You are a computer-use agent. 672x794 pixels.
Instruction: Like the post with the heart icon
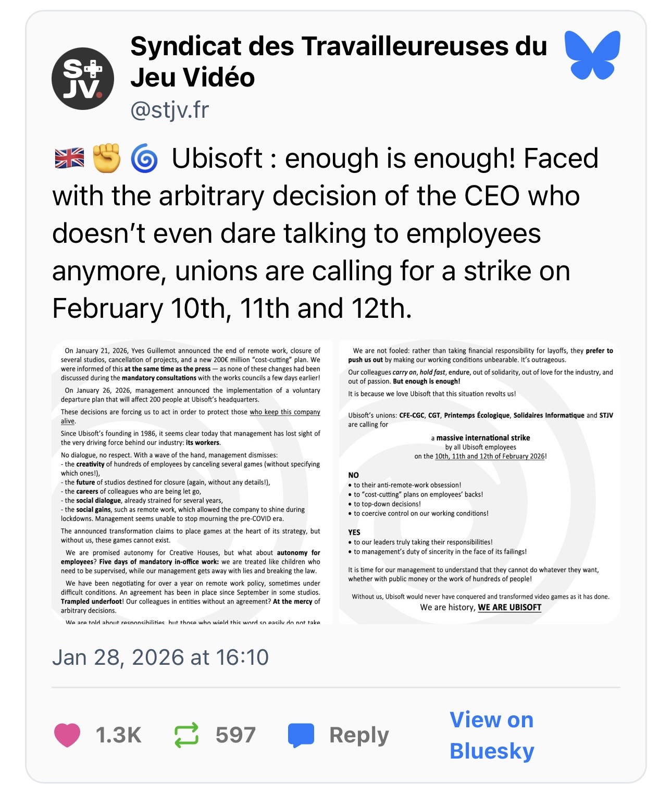click(x=67, y=735)
